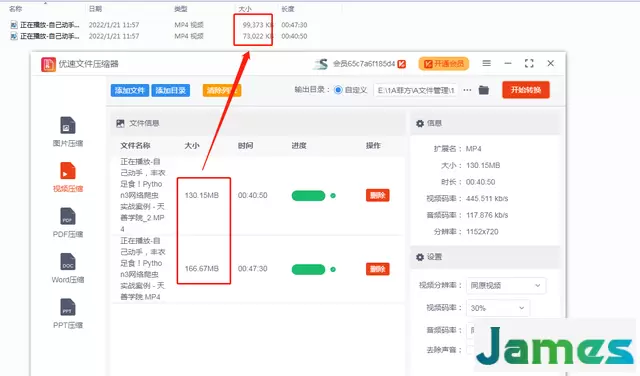640x376 pixels.
Task: Click file name ending in 善学院_2.MP4
Action: point(142,195)
